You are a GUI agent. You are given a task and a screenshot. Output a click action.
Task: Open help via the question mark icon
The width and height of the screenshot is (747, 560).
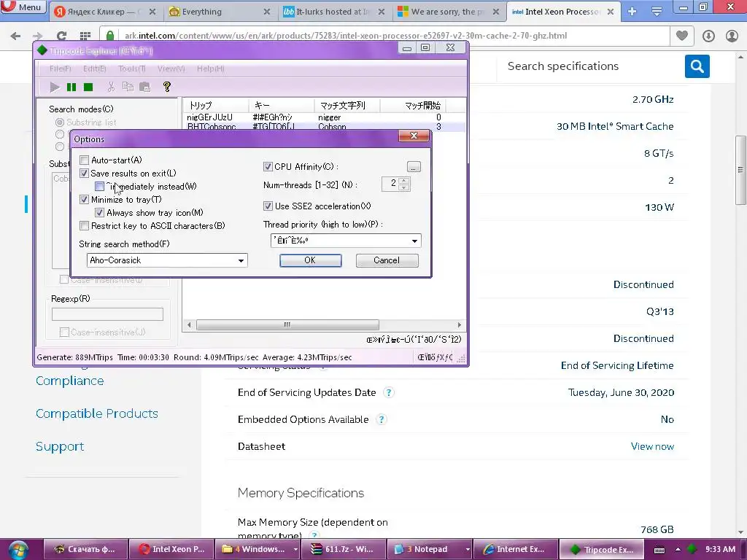[x=167, y=87]
